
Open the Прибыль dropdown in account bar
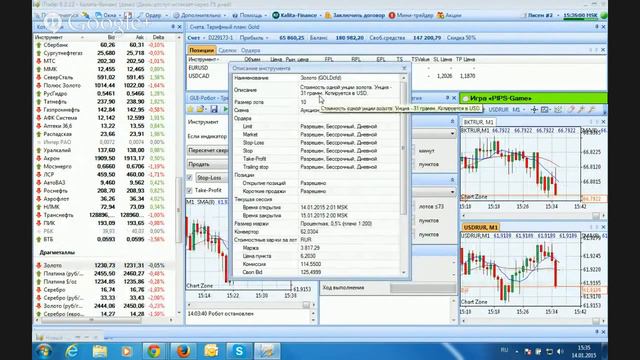(x=254, y=38)
